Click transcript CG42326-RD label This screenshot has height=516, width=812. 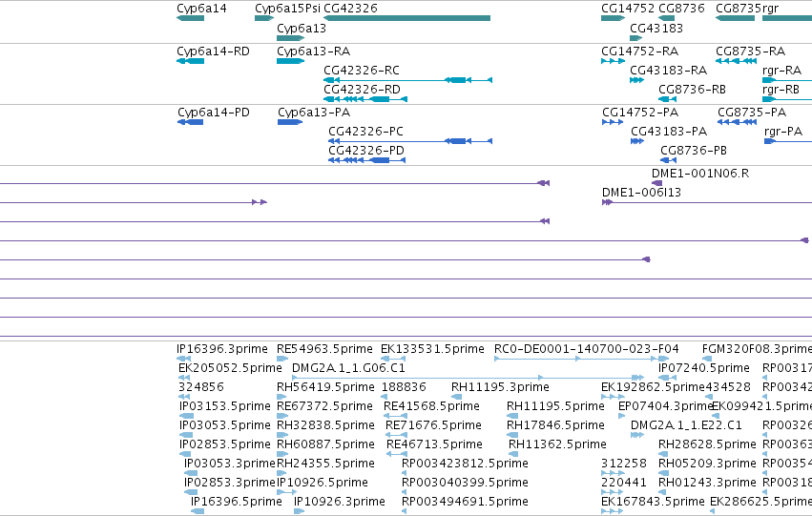click(x=362, y=90)
